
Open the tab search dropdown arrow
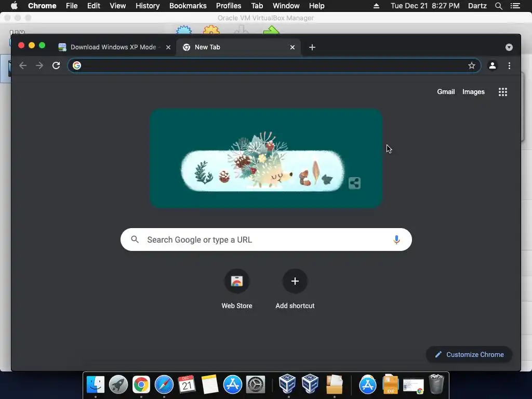tap(509, 47)
